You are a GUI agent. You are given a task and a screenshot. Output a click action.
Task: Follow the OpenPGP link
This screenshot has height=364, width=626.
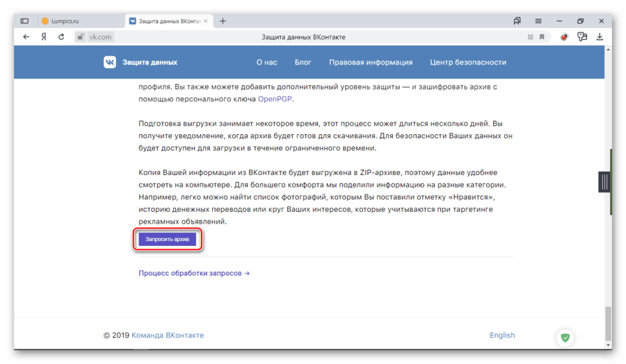[275, 99]
